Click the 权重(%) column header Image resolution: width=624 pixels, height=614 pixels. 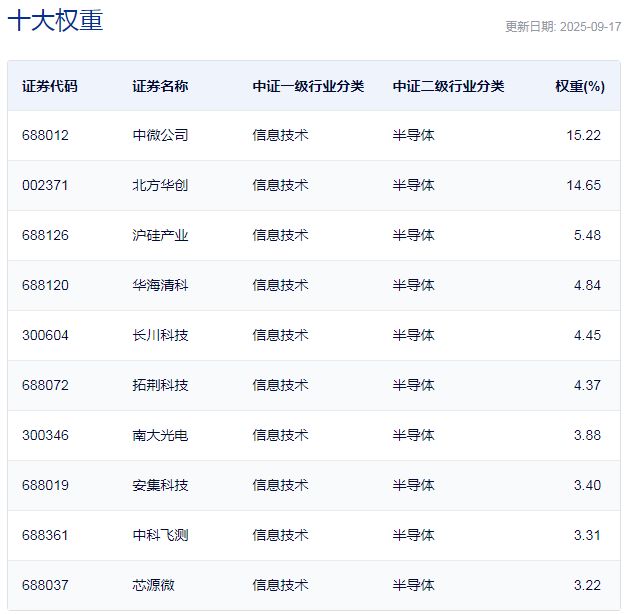(580, 86)
